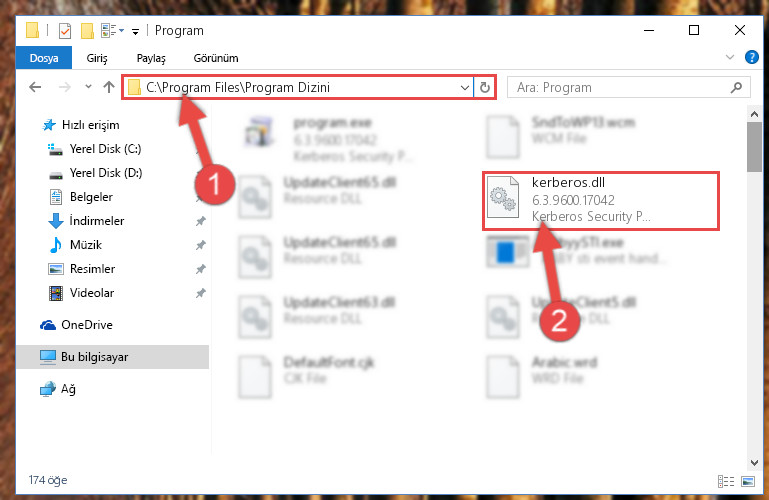This screenshot has height=500, width=769.
Task: Switch to the Görünüm tab
Action: click(216, 58)
